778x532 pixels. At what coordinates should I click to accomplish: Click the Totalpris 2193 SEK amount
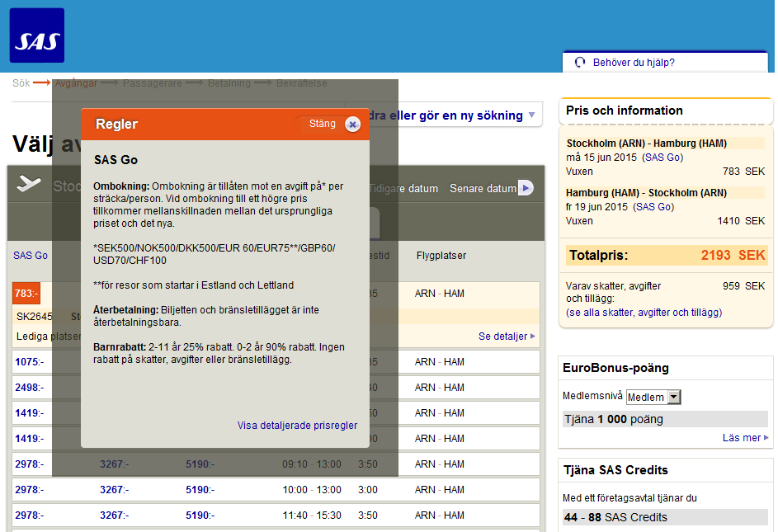click(x=733, y=255)
